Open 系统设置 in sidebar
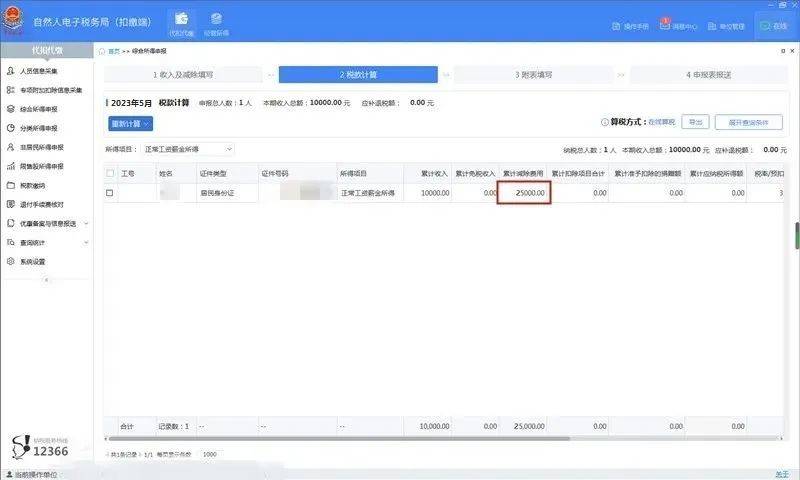 coord(32,261)
